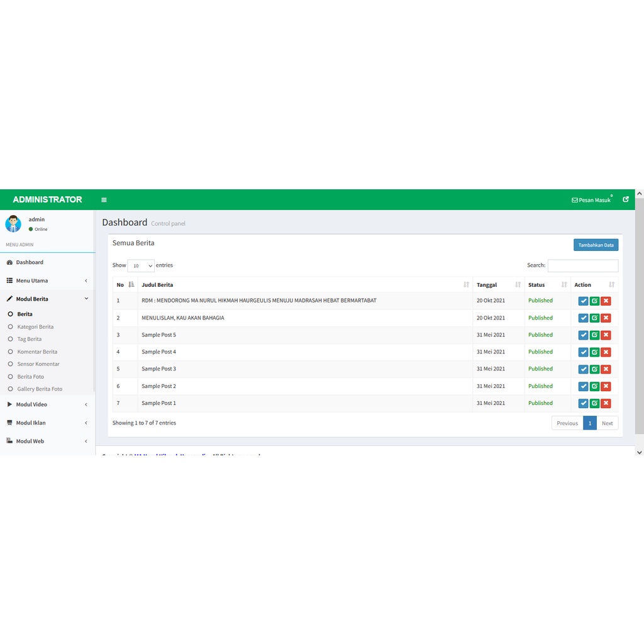Click blue checkmark icon for Sample Post 5
Screen dimensions: 644x644
(x=583, y=335)
